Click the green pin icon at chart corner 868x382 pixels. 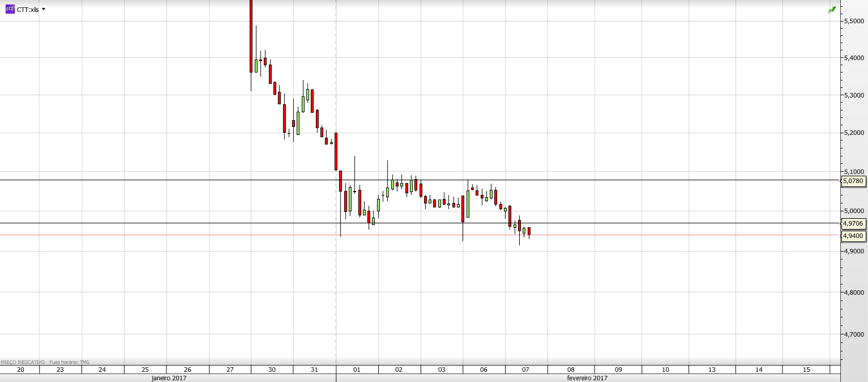[832, 10]
